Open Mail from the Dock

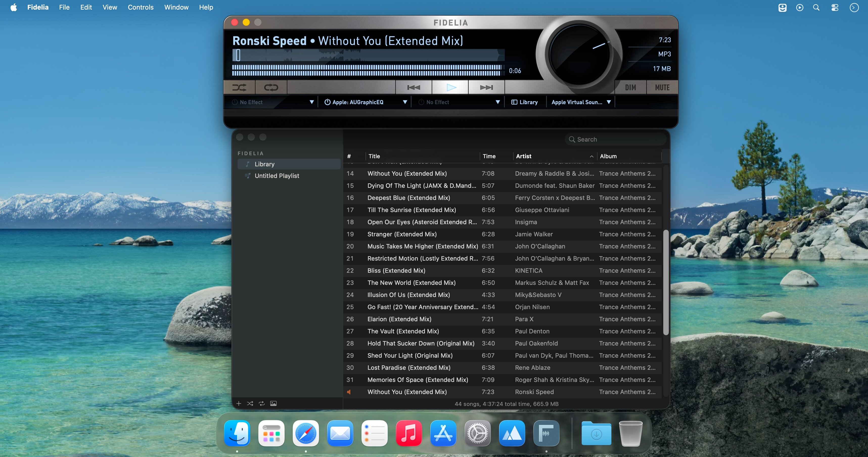tap(340, 433)
